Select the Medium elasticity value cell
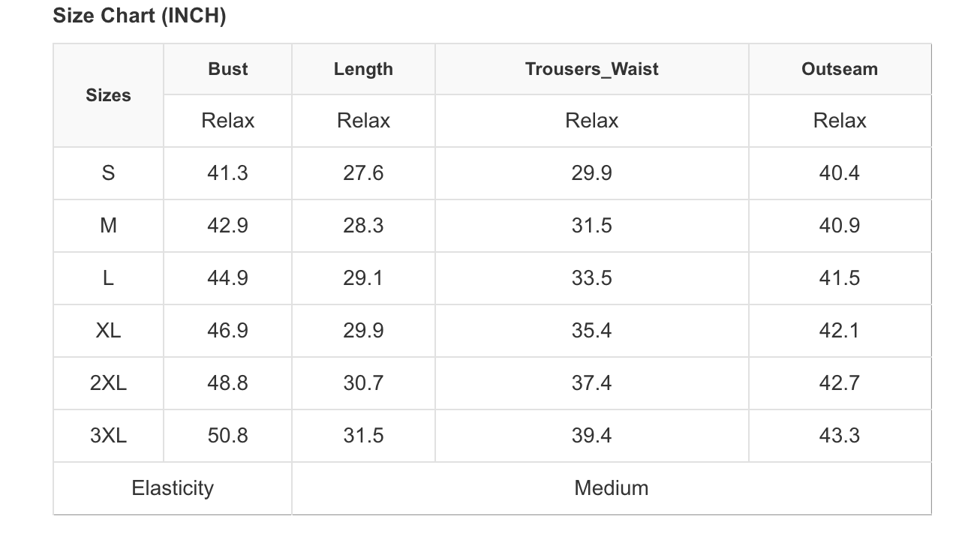Screen dimensions: 980x552 (611, 488)
